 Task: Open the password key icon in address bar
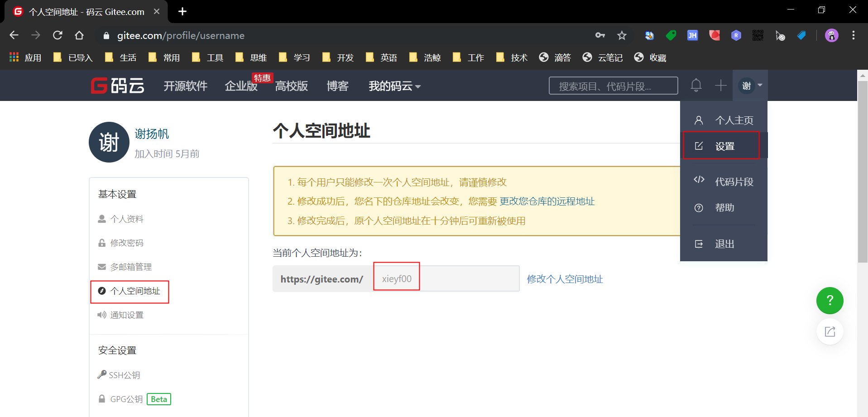(599, 35)
